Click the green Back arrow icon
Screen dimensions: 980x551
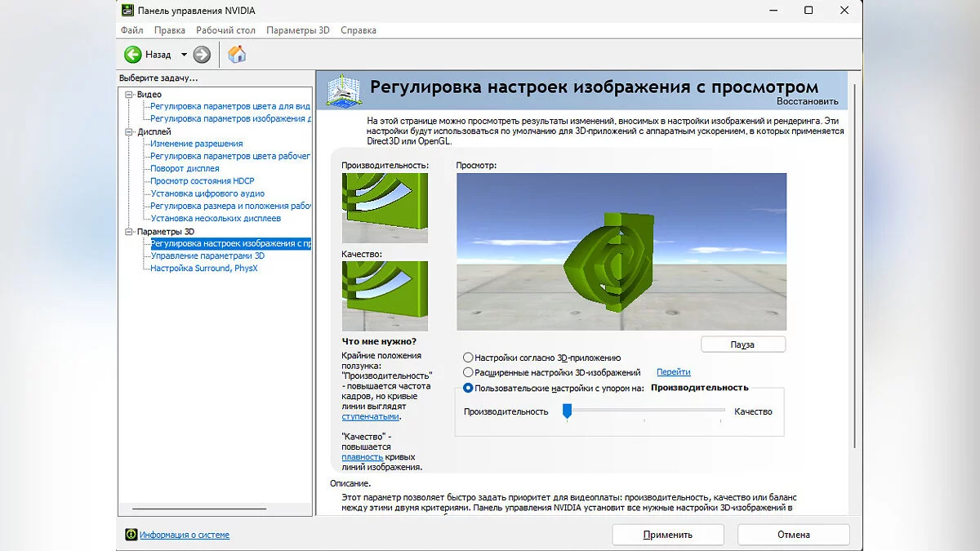tap(132, 55)
